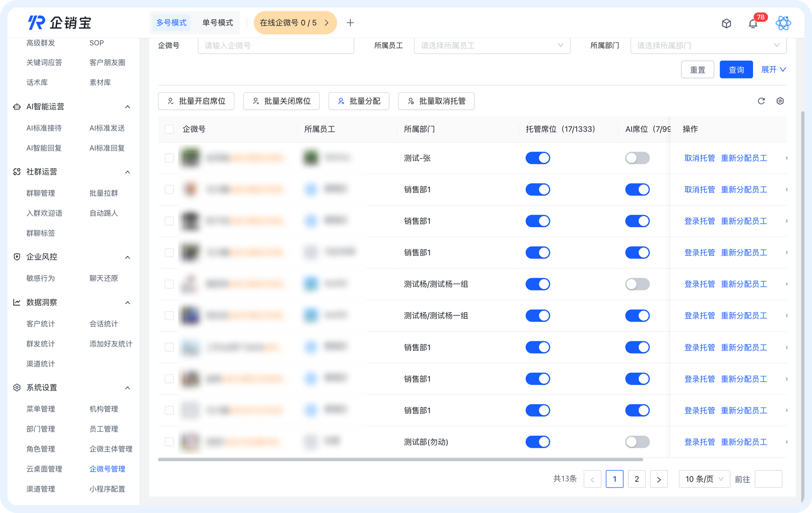812x513 pixels.
Task: Open the column settings gear icon
Action: pos(780,101)
